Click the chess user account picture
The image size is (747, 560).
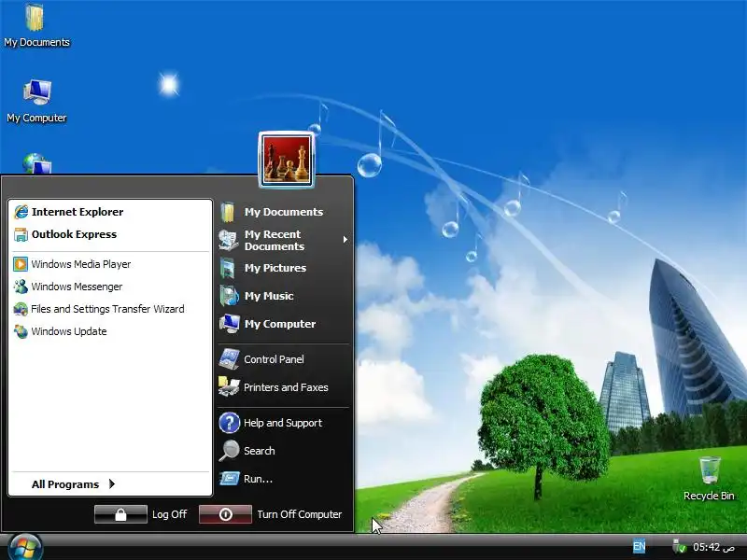click(x=287, y=160)
